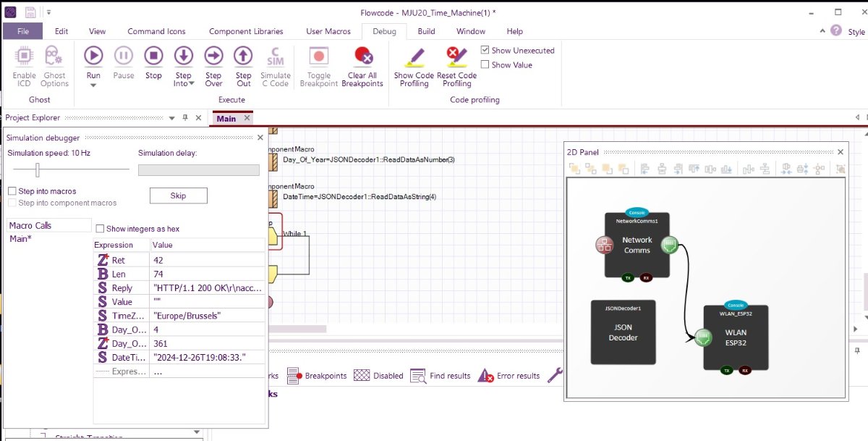Open the Style menu
868x441 pixels.
pos(856,32)
